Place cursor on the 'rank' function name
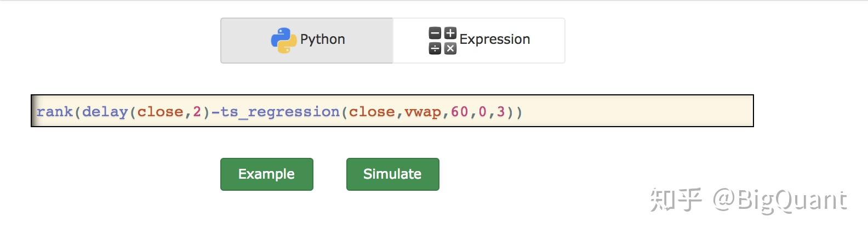 coord(55,112)
